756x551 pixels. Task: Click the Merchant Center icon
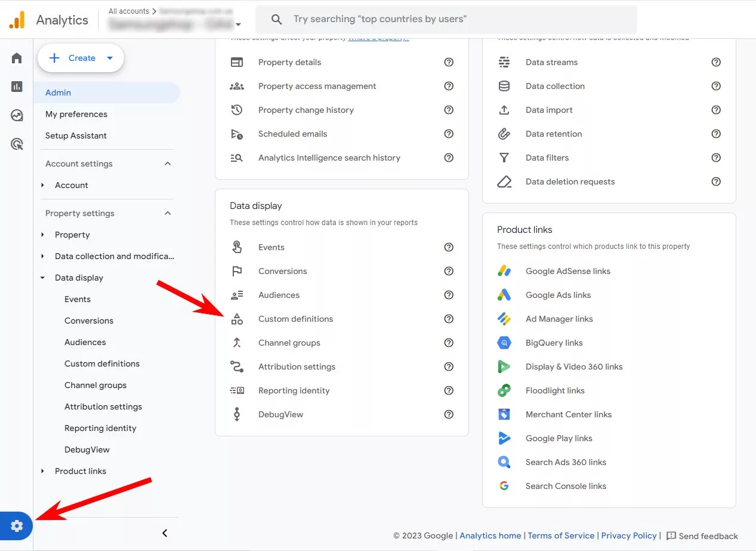pyautogui.click(x=504, y=414)
